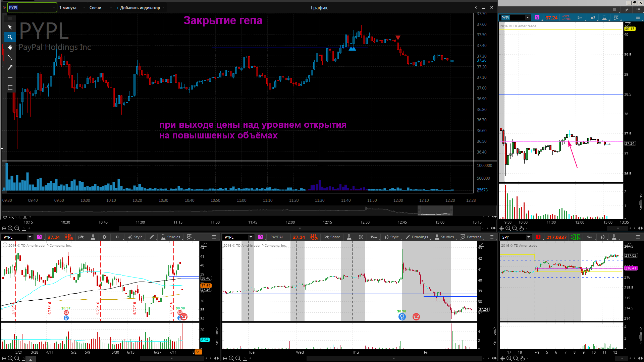The height and width of the screenshot is (362, 644).
Task: Open the Drawings menu on 15m chart
Action: [417, 237]
